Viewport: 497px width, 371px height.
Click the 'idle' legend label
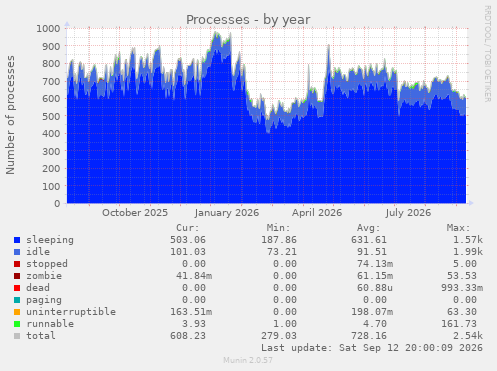coord(38,252)
